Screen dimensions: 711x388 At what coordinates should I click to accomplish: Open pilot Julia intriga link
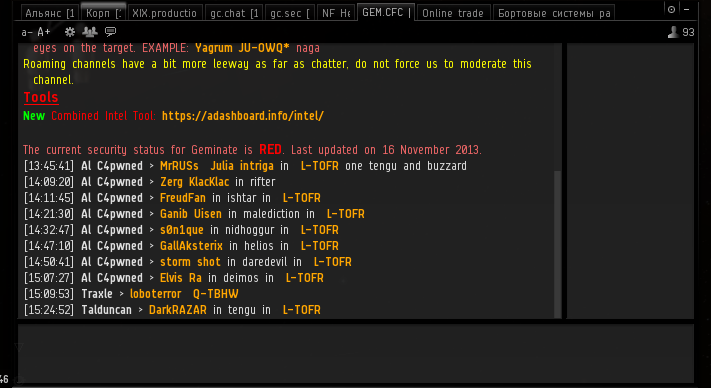click(242, 166)
